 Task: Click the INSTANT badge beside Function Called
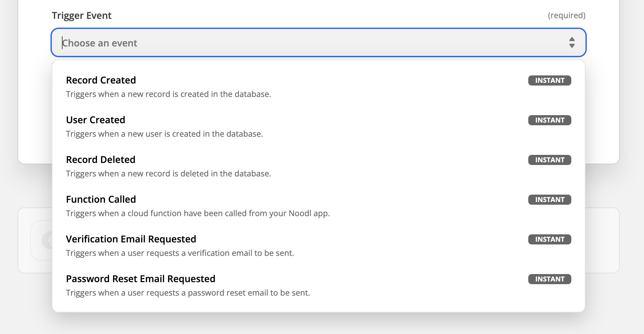point(549,200)
